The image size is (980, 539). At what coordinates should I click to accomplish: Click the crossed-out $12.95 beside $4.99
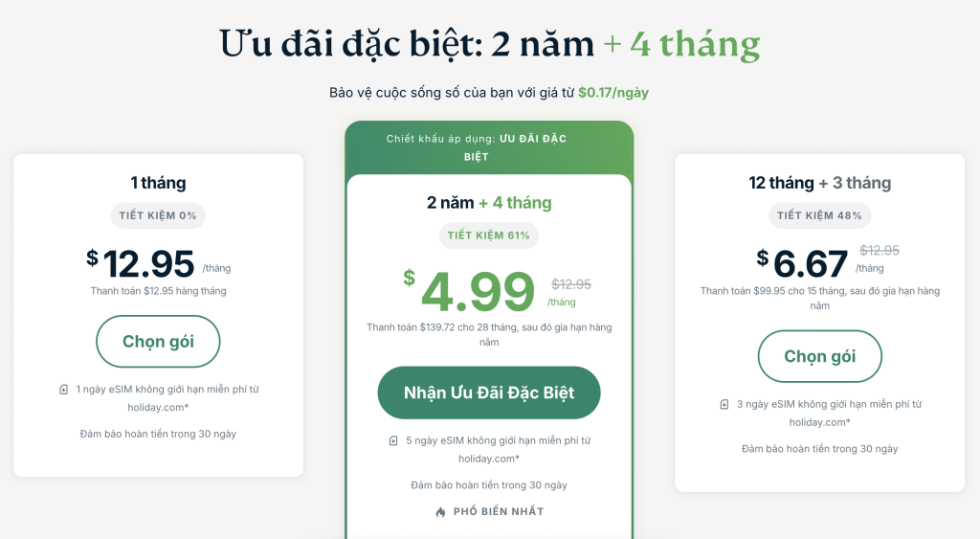tap(571, 284)
